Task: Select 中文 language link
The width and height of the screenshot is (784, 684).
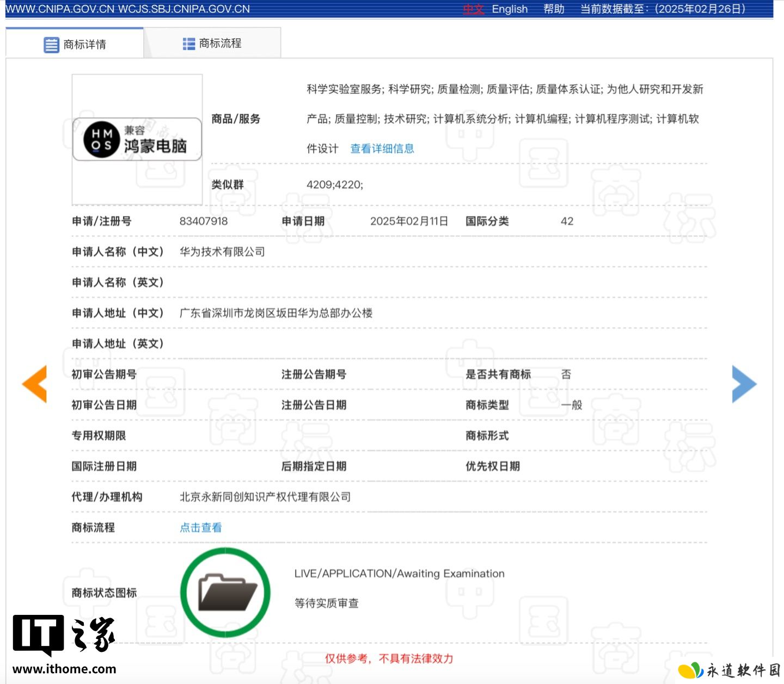Action: 474,9
